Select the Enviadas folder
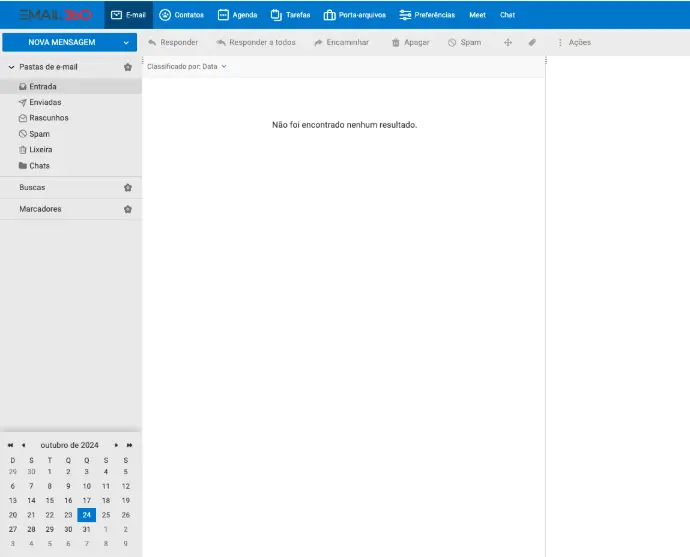The height and width of the screenshot is (557, 690). [x=71, y=102]
